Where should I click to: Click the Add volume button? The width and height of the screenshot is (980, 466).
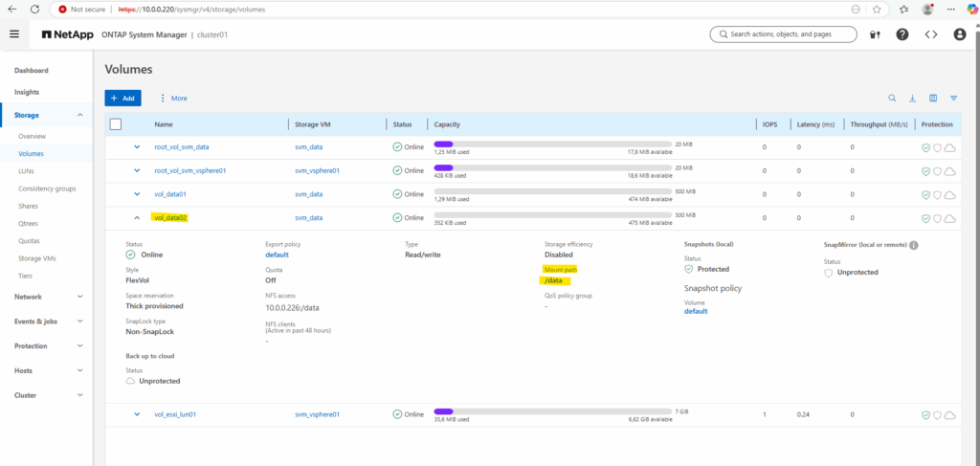122,98
